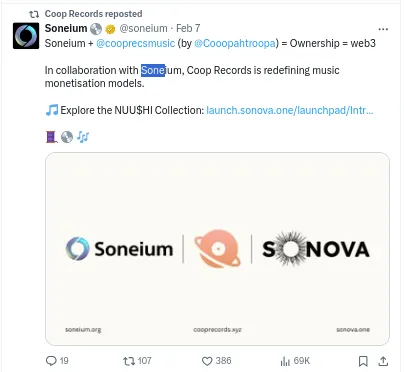Screen dimensions: 404x372
Task: Open the Soneium Sonova banner image
Action: point(217,249)
